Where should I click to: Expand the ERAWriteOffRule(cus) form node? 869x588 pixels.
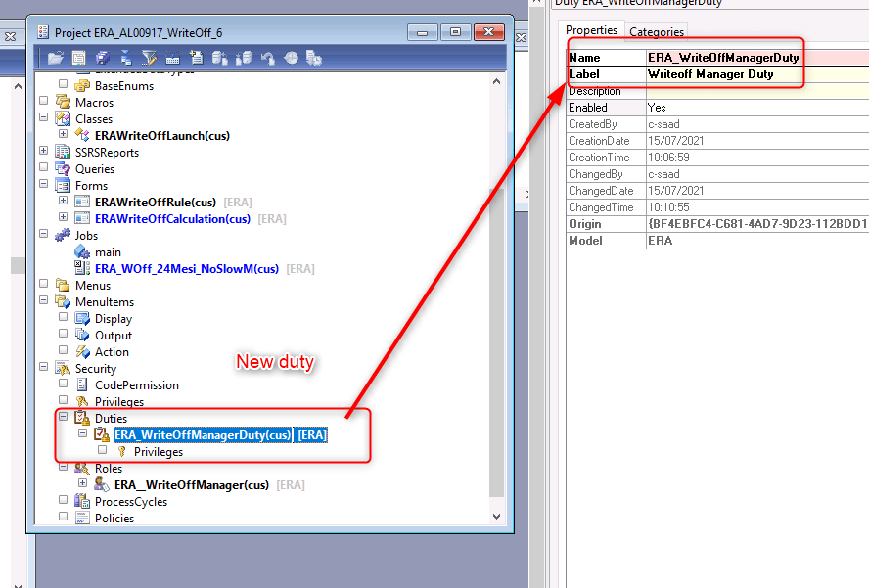pyautogui.click(x=63, y=203)
